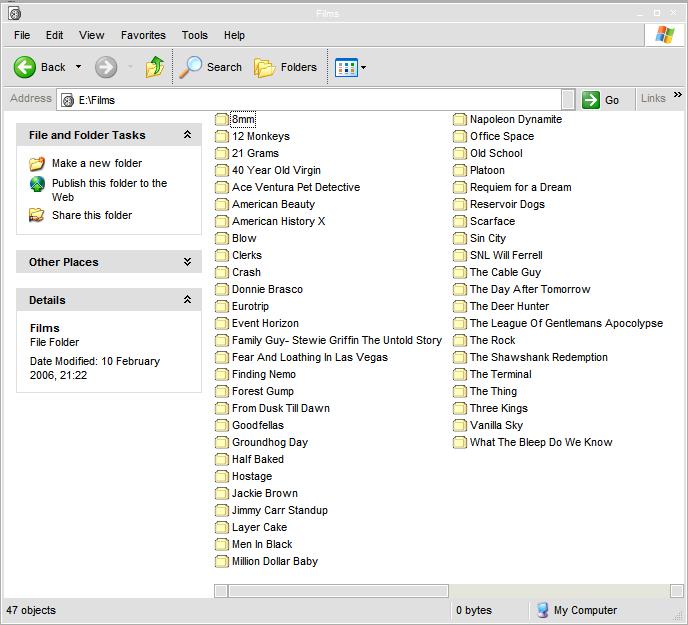This screenshot has height=625, width=688.
Task: Collapse the File and Folder Tasks panel
Action: 187,135
